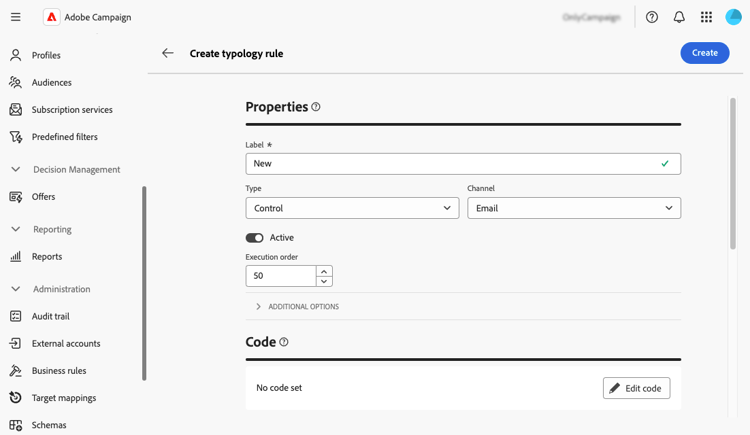Click the Properties info icon
Screen dimensions: 750x435
(x=316, y=107)
